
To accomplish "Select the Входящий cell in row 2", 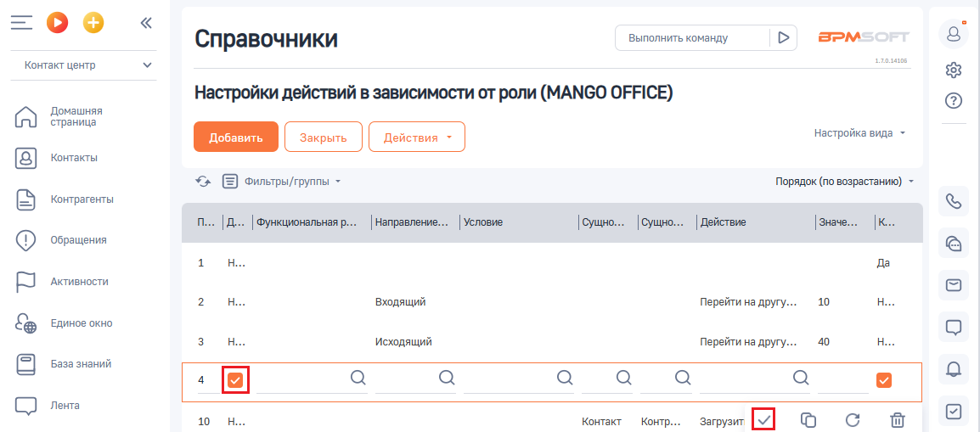I will (x=400, y=302).
